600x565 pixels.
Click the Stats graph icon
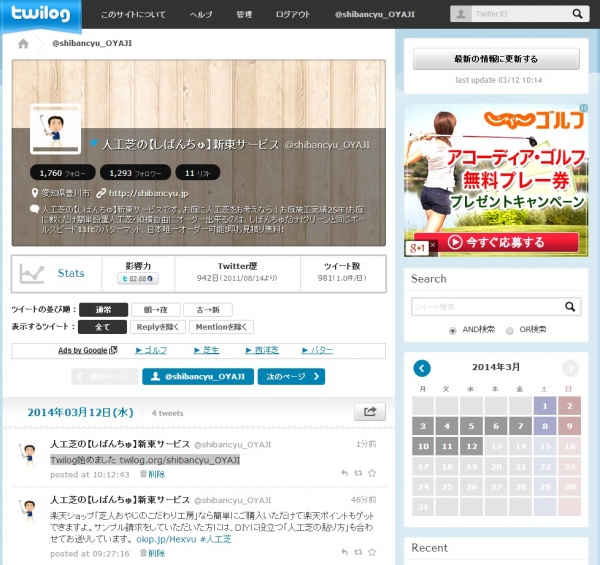click(x=32, y=274)
